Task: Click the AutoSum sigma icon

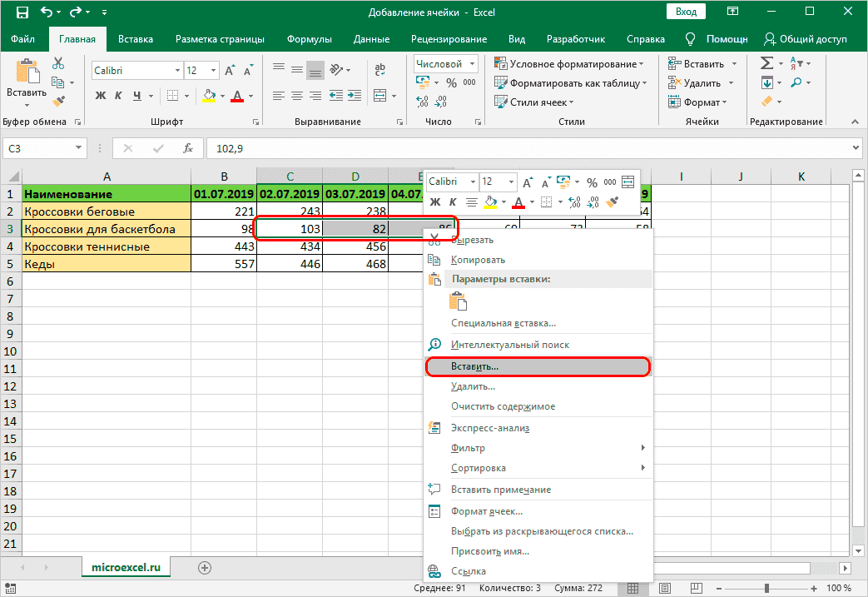Action: pyautogui.click(x=766, y=63)
